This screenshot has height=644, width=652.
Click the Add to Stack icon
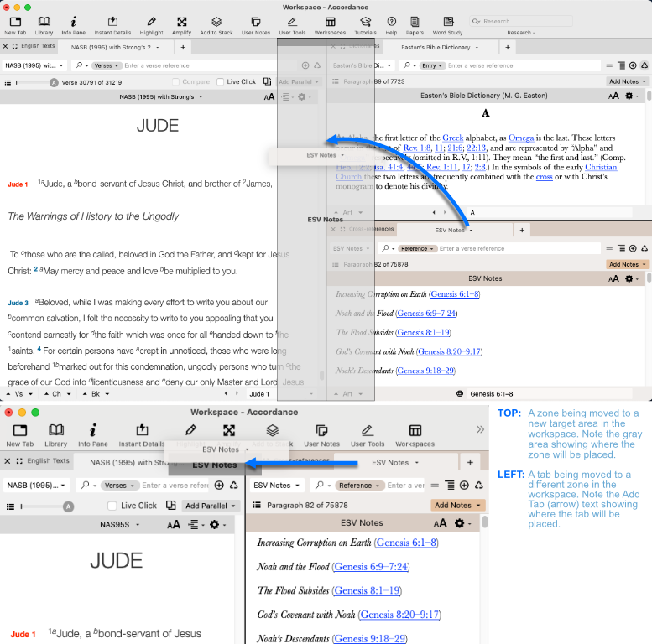pyautogui.click(x=216, y=24)
